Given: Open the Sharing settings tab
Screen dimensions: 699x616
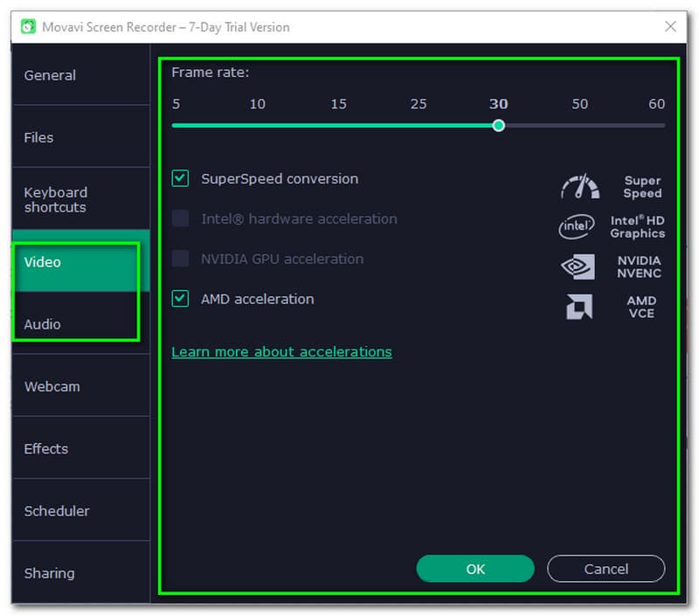Looking at the screenshot, I should 80,573.
